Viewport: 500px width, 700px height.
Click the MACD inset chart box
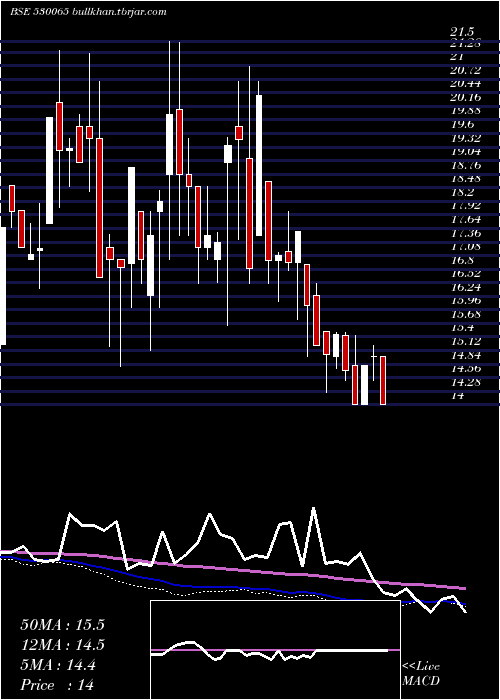click(x=275, y=650)
